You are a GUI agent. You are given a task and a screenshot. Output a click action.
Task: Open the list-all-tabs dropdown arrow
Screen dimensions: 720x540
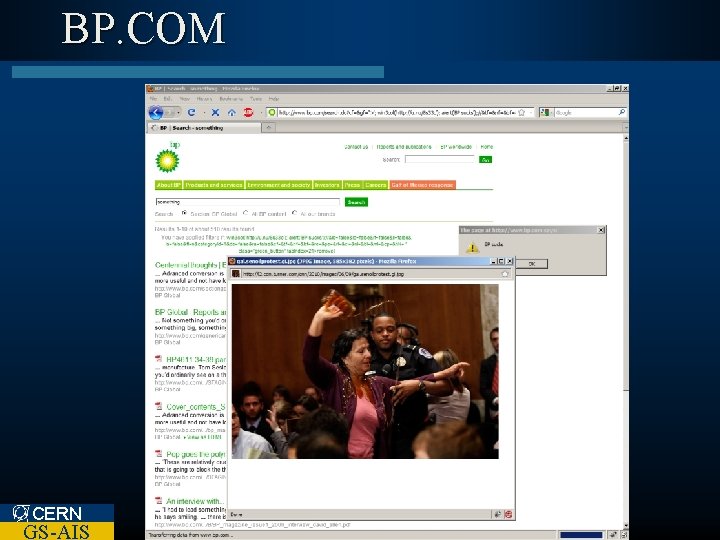[x=625, y=127]
